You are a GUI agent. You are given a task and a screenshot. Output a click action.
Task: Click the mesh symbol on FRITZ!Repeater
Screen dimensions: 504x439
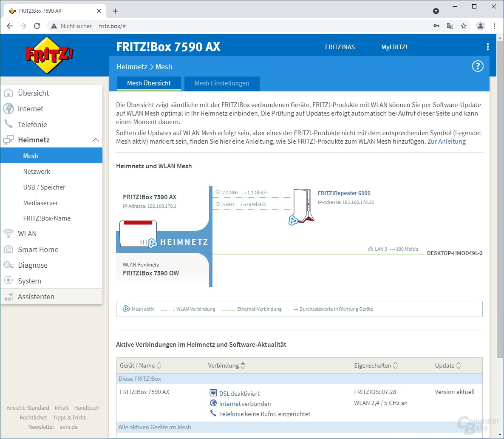click(x=293, y=221)
